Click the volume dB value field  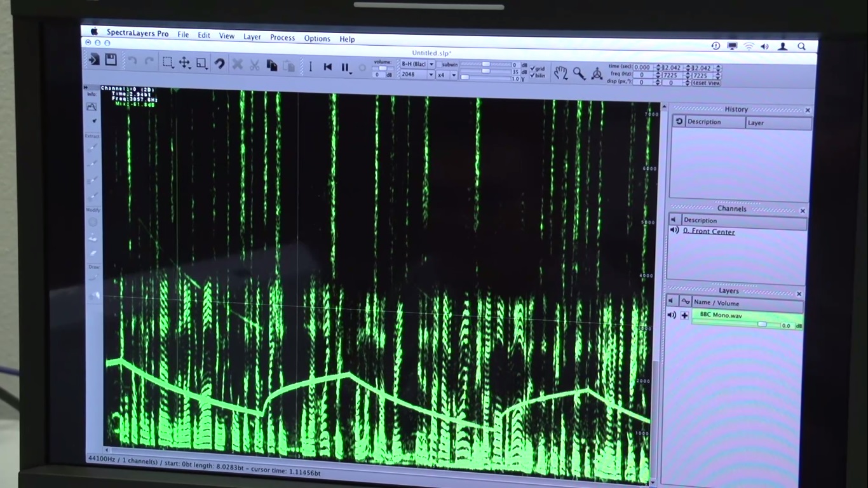pos(379,75)
